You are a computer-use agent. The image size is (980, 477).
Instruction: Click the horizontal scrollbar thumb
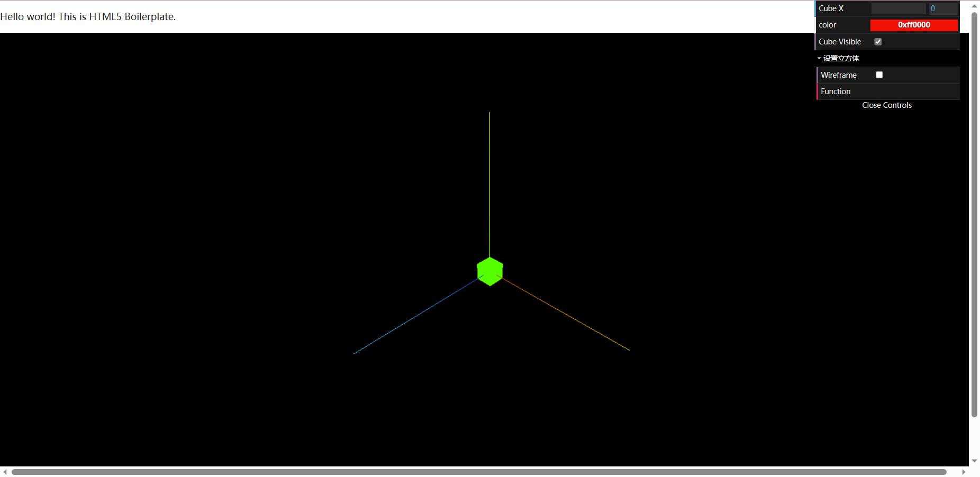coord(479,472)
